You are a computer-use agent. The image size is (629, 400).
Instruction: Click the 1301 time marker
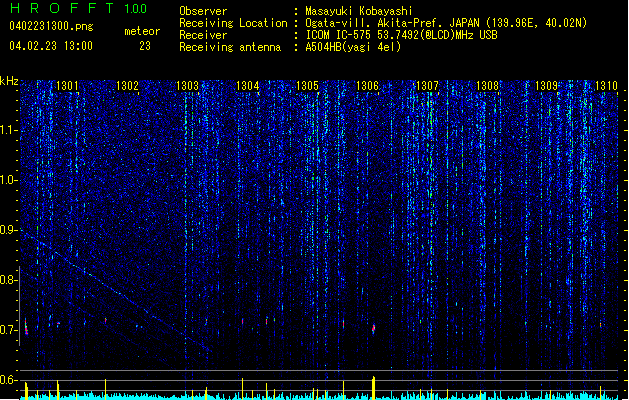coord(67,85)
